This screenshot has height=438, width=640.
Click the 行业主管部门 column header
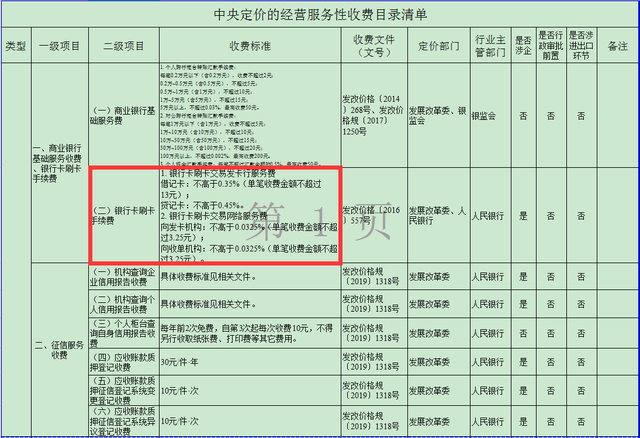click(490, 46)
